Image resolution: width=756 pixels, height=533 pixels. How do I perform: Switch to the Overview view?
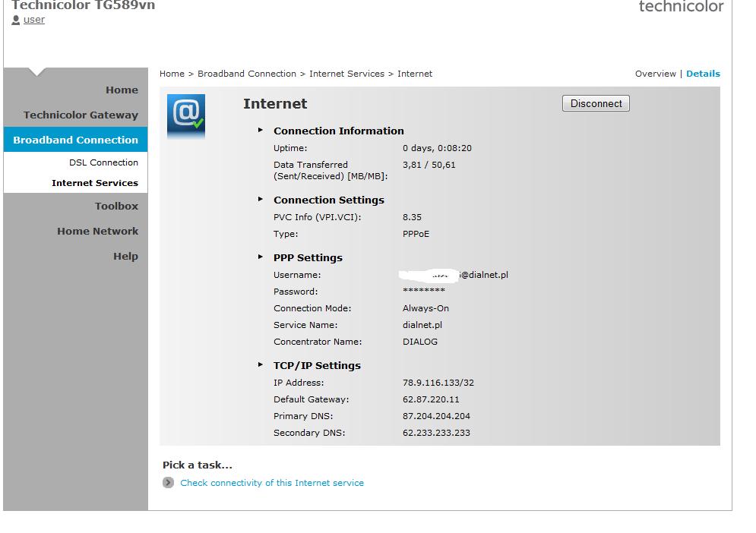click(655, 74)
